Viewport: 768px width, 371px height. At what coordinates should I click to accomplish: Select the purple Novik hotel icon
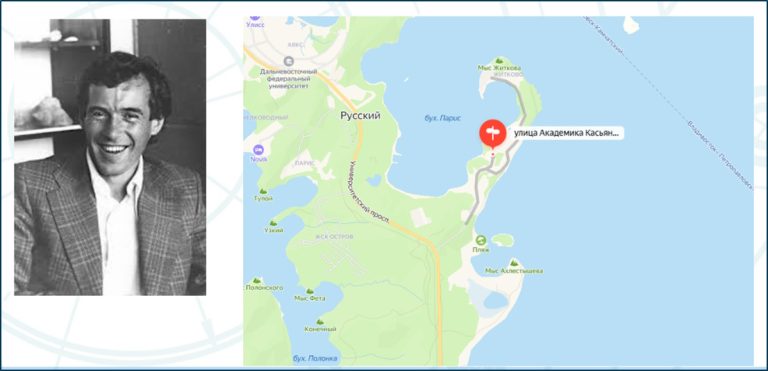click(x=259, y=149)
